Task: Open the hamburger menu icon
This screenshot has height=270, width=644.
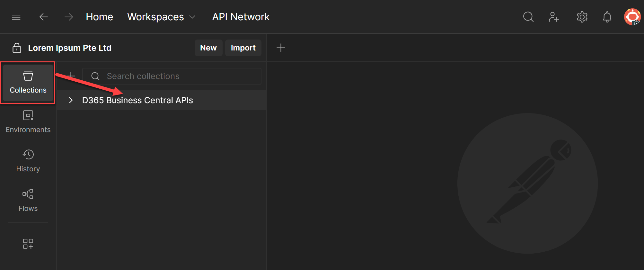Action: pyautogui.click(x=16, y=17)
